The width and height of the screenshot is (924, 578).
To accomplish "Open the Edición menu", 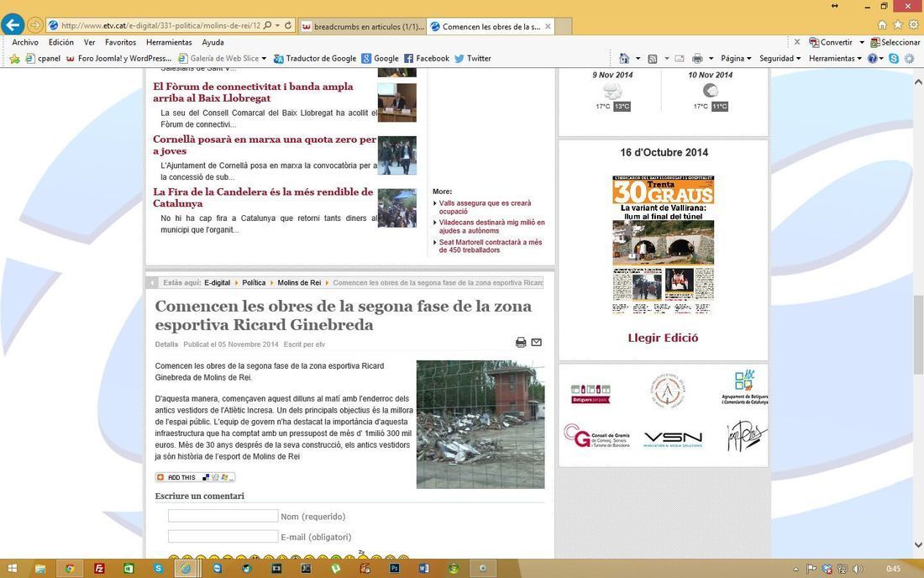I will click(61, 42).
